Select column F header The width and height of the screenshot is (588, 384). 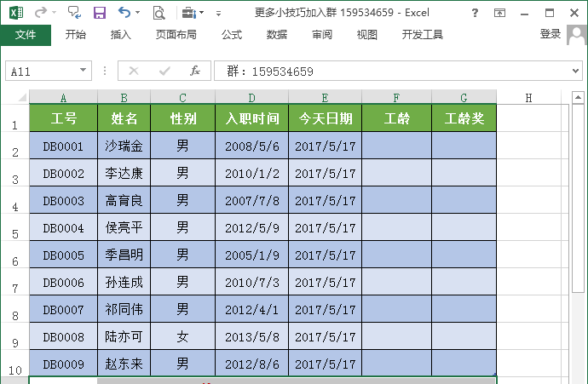[x=396, y=98]
